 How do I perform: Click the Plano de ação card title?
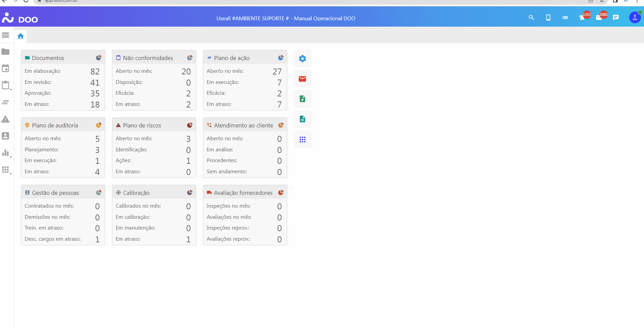(232, 58)
